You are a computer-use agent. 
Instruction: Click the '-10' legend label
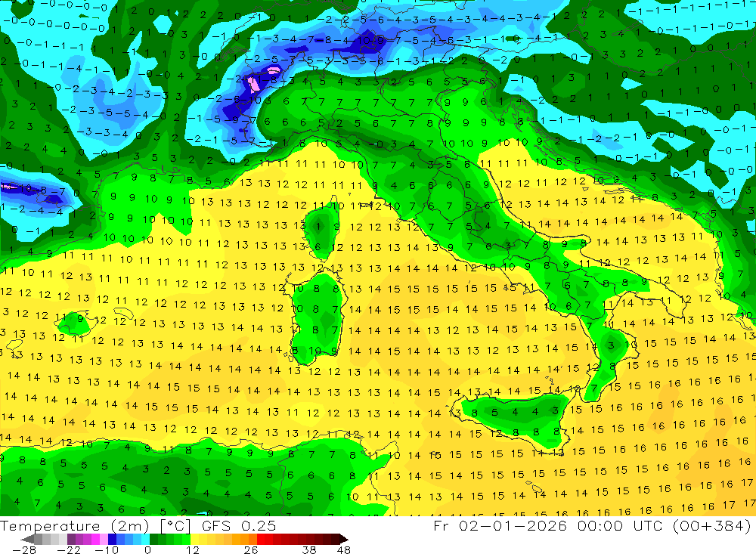click(107, 550)
